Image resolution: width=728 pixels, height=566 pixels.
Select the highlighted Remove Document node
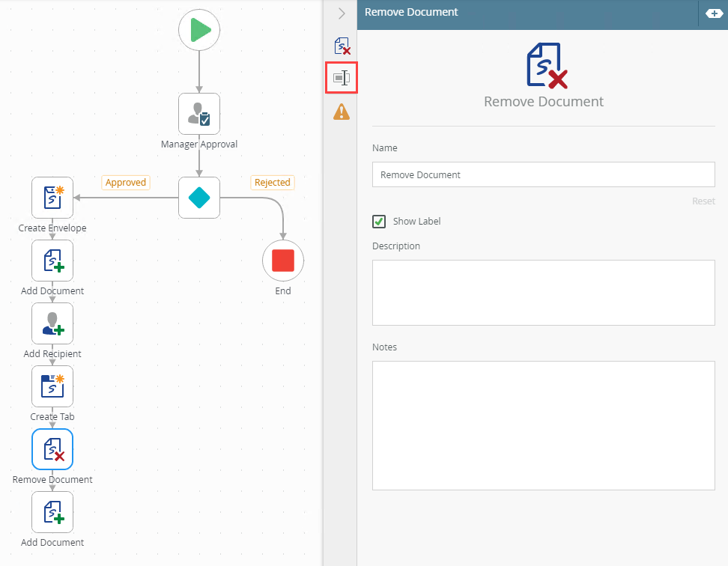[52, 449]
